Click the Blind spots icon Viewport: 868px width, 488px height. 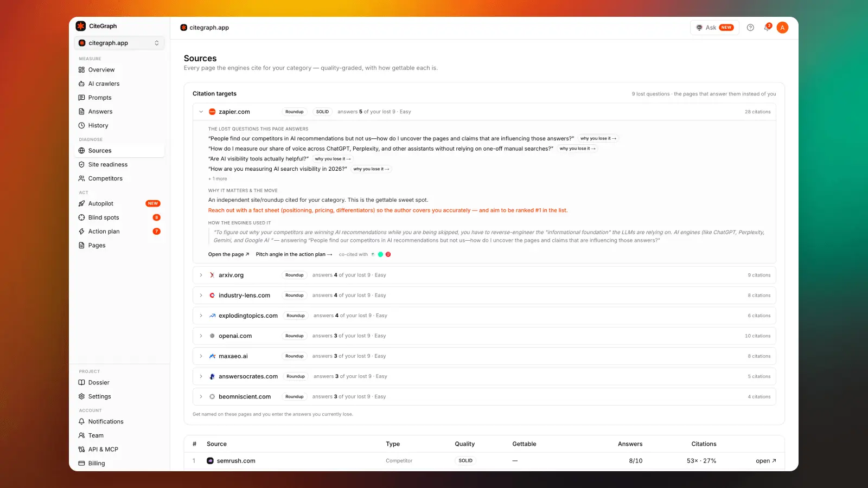(x=81, y=217)
